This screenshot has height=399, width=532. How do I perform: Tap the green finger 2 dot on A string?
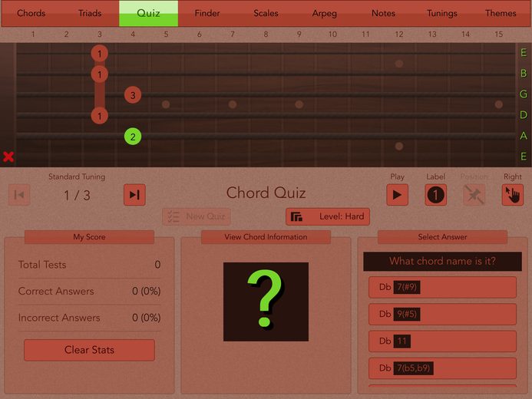pyautogui.click(x=133, y=137)
